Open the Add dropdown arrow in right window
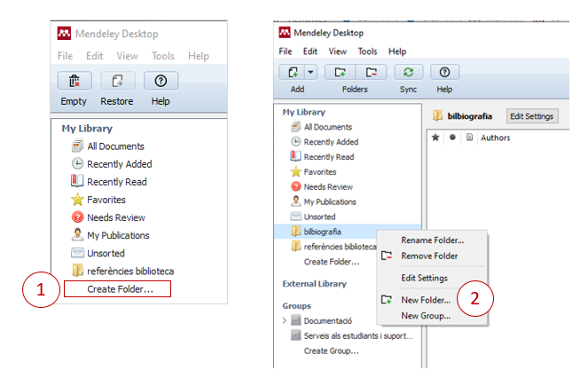The width and height of the screenshot is (588, 386). [310, 72]
